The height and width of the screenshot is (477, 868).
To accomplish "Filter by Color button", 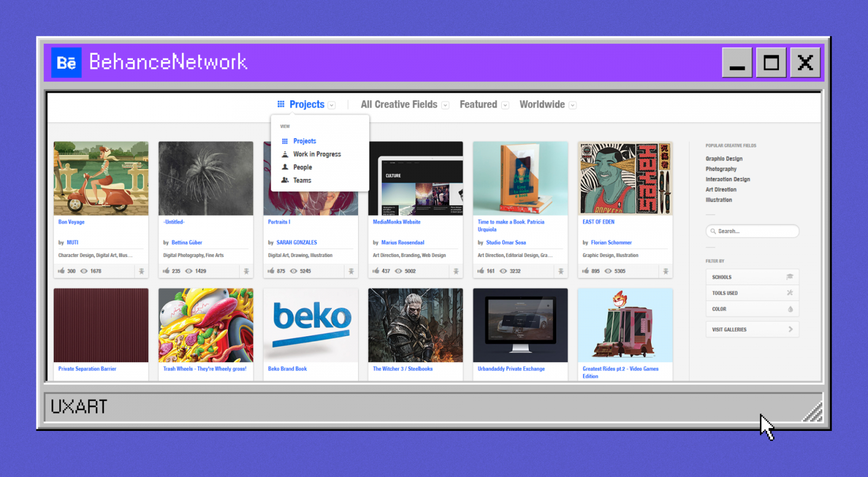I will (x=752, y=309).
